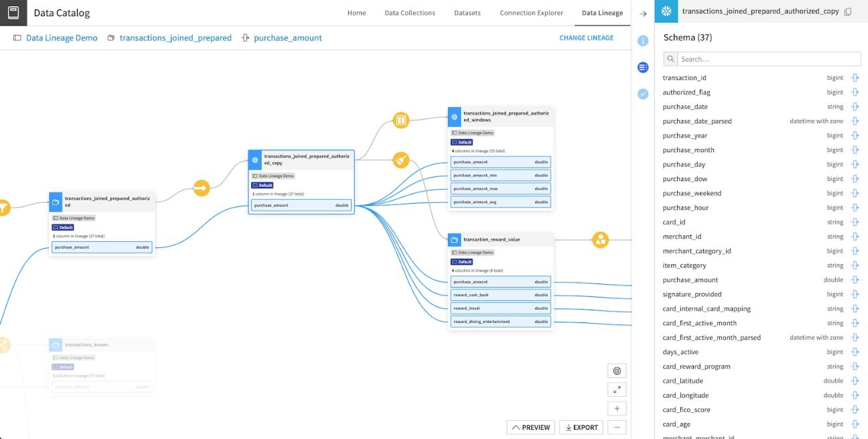Click card_reward_program row in schema list

pyautogui.click(x=761, y=367)
